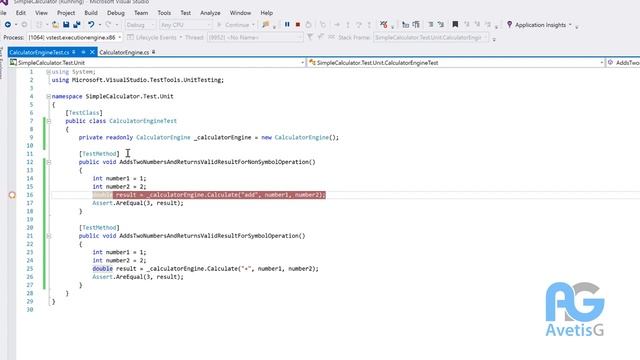This screenshot has width=640, height=360.
Task: Open the Edit menu
Action: tap(21, 13)
